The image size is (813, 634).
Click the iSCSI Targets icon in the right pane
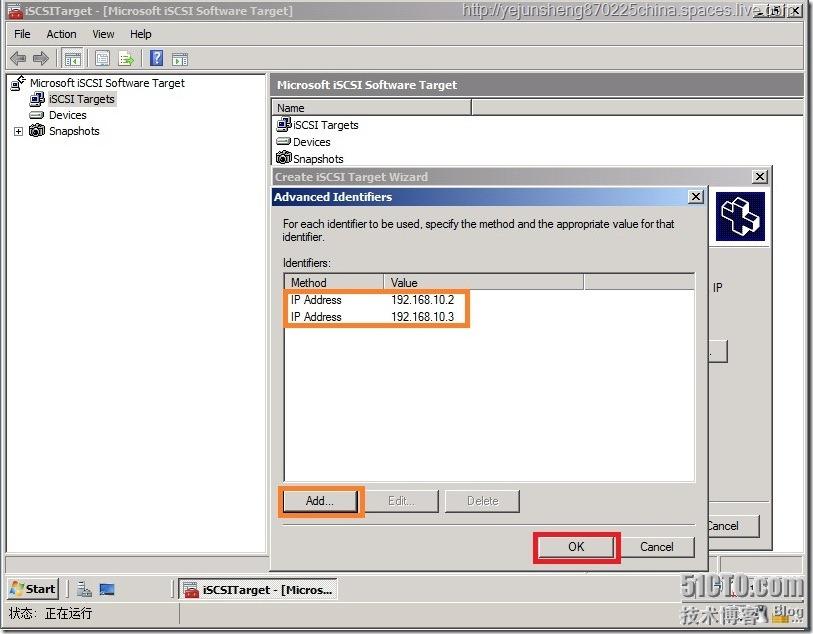pos(284,124)
